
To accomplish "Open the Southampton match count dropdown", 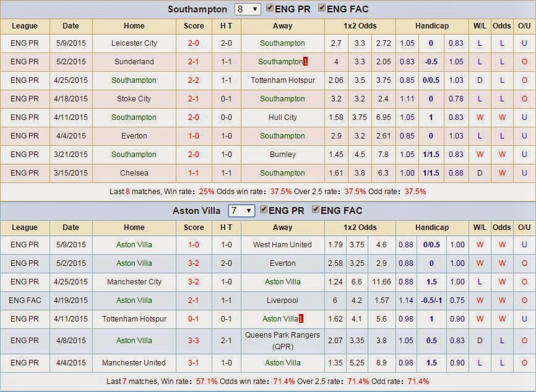I will coord(248,9).
